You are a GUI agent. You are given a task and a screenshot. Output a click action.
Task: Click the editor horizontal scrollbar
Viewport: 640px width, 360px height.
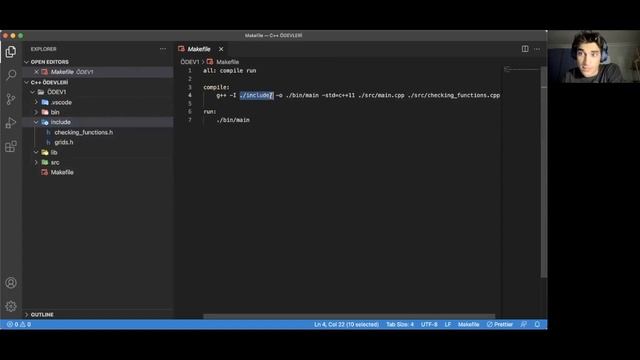tap(349, 316)
